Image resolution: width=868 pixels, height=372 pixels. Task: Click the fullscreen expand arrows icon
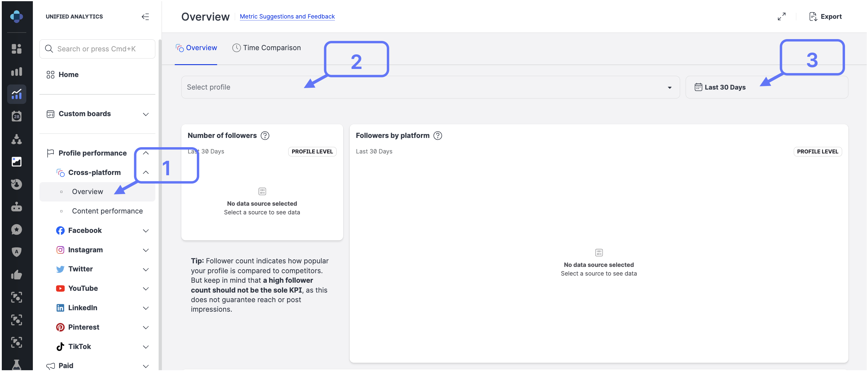click(x=781, y=16)
